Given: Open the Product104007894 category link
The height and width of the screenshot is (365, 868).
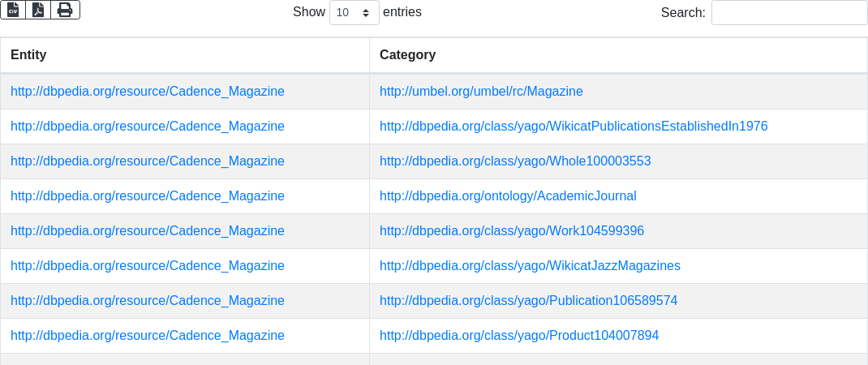Looking at the screenshot, I should [518, 336].
